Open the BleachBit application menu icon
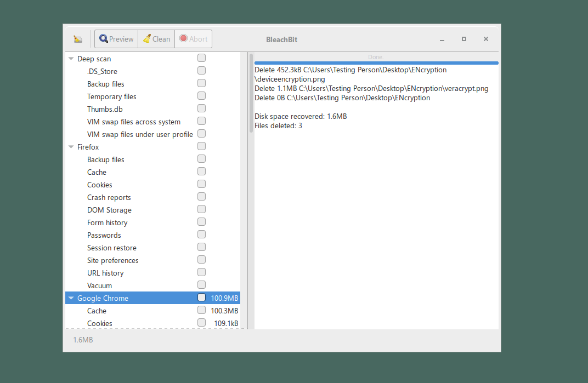The height and width of the screenshot is (383, 588). (x=78, y=39)
